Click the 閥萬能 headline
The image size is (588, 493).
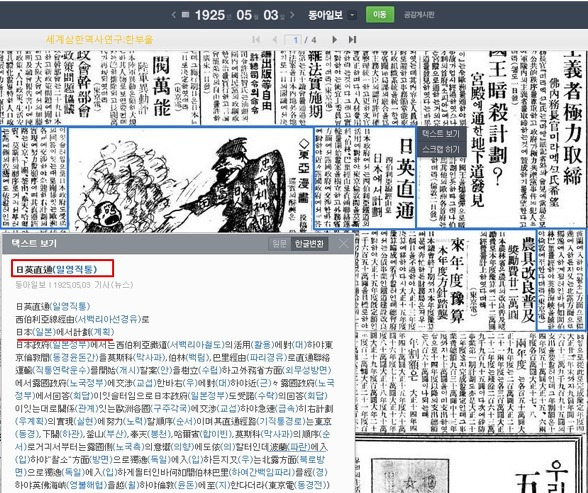161,86
